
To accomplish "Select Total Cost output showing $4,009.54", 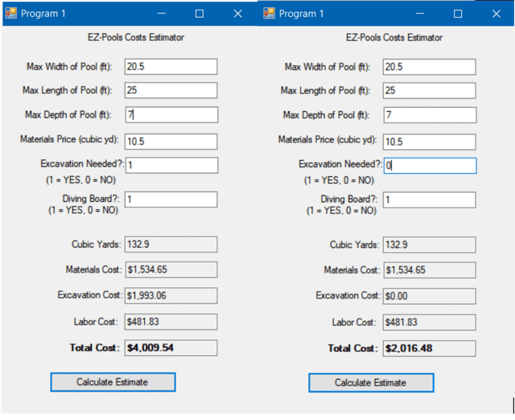I will 171,348.
